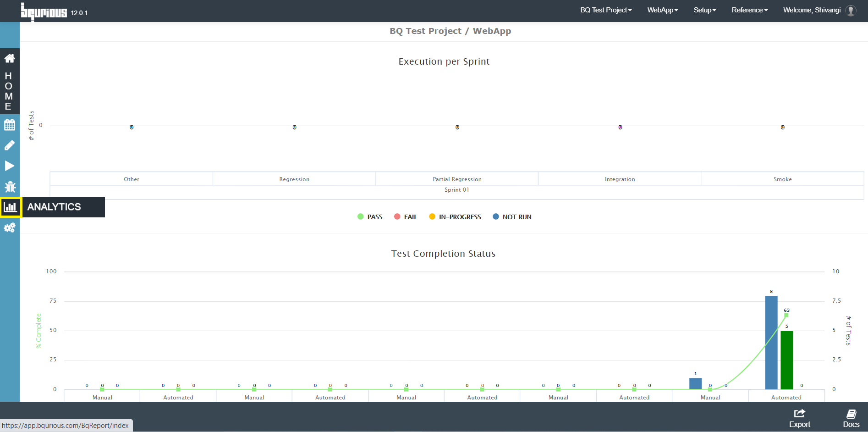The height and width of the screenshot is (432, 868).
Task: Toggle IN-PROGRESS series in legend
Action: tap(455, 217)
